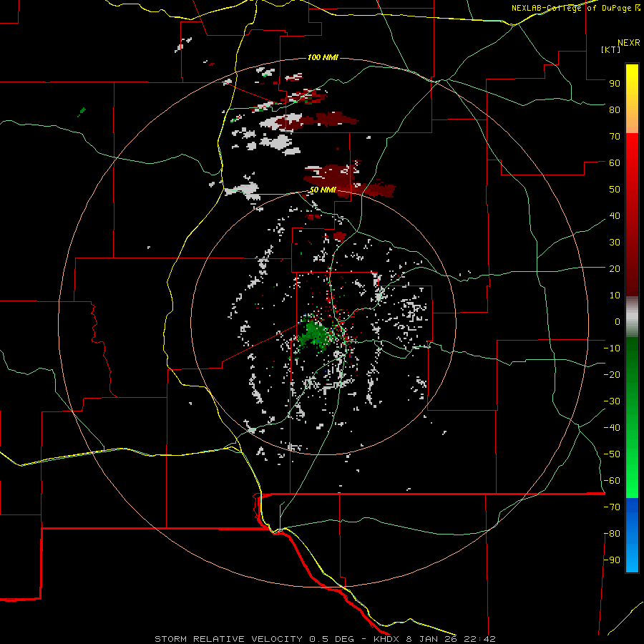
Task: Select positive 40 on the velocity scale
Action: click(615, 215)
